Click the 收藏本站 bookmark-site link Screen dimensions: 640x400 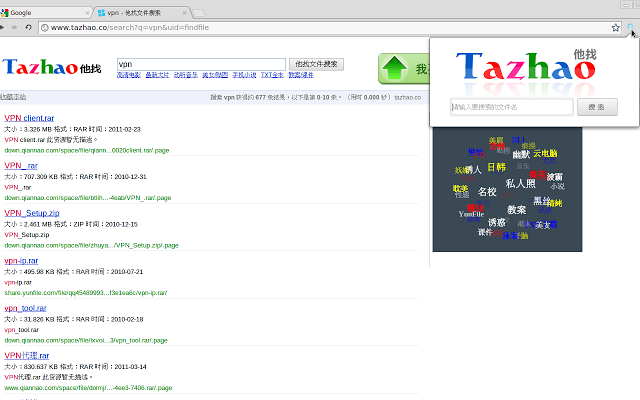click(x=13, y=97)
